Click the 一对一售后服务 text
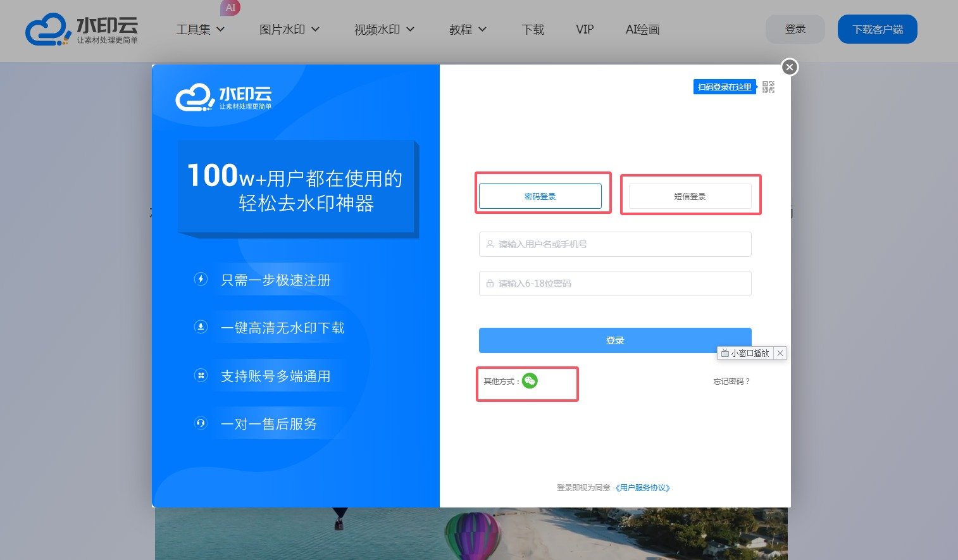 click(x=269, y=425)
